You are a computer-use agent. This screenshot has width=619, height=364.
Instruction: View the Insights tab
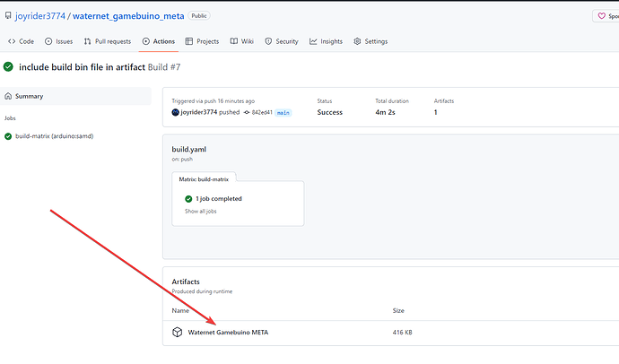[x=326, y=41]
